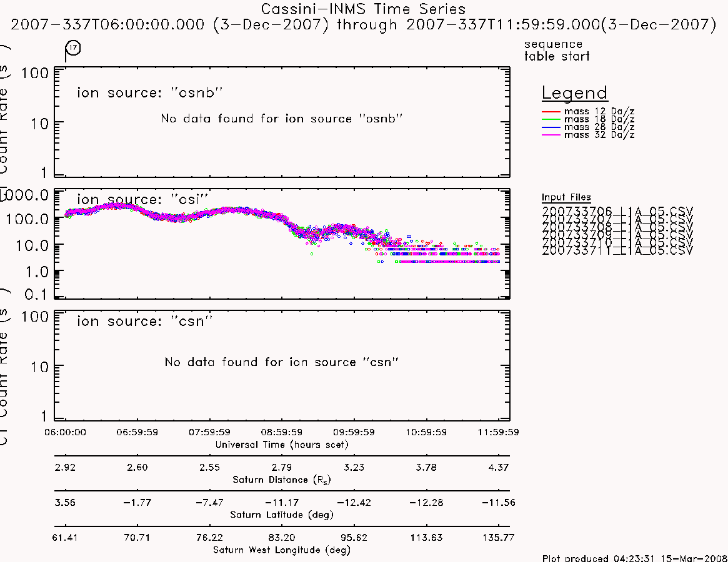Click the West Longitude value 113.63

(x=426, y=538)
